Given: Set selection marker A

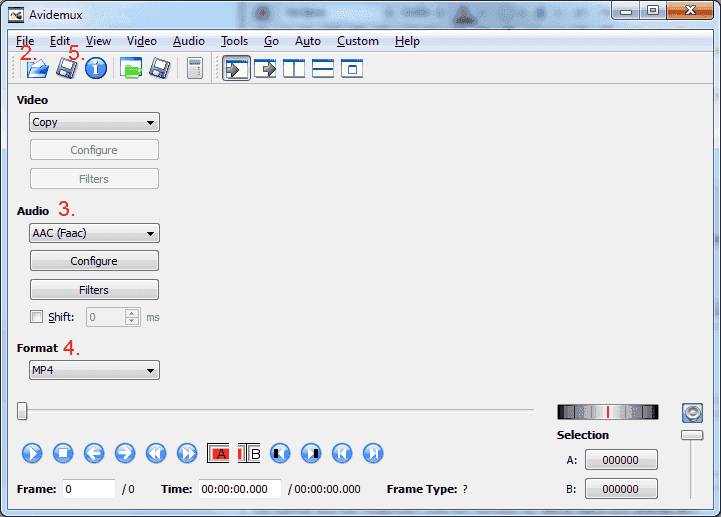Looking at the screenshot, I should [218, 453].
